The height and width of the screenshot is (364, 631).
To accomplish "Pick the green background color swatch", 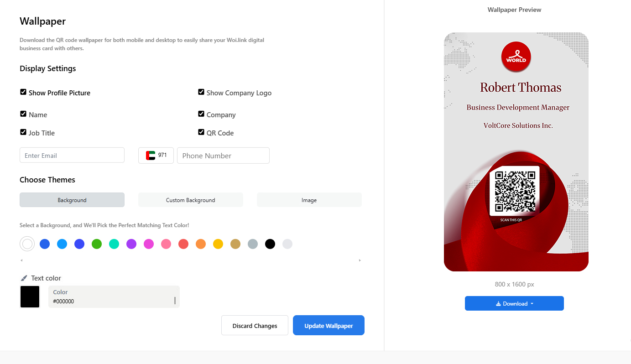I will (97, 244).
